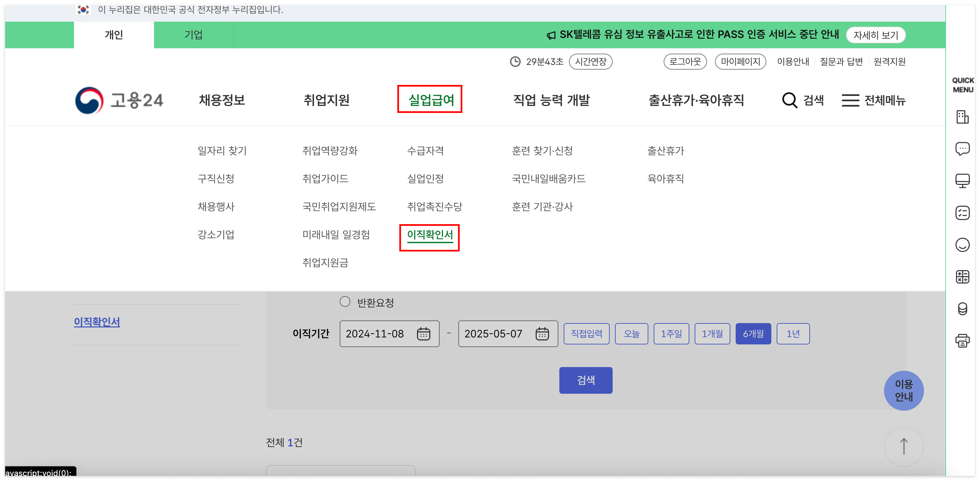Select the 1년 period button
This screenshot has width=980, height=481.
click(x=793, y=334)
